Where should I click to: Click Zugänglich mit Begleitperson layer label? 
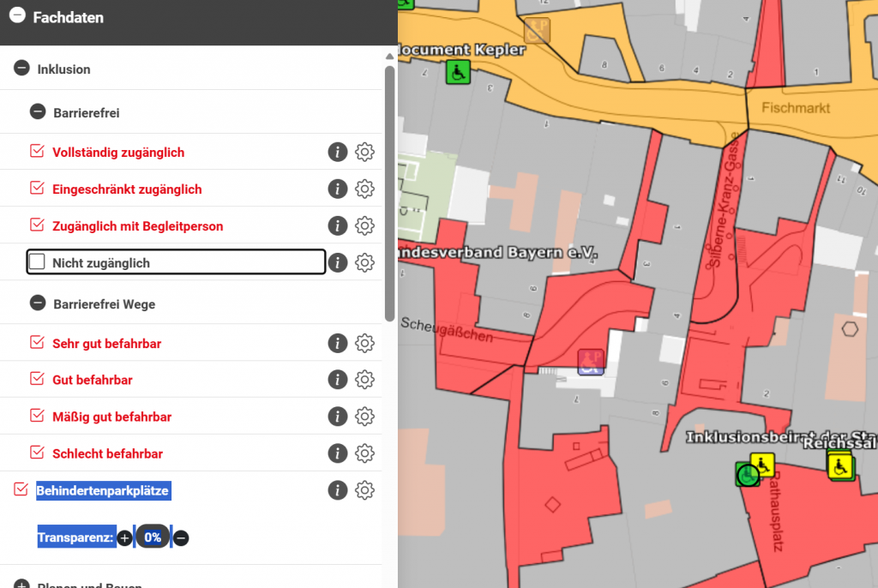coord(138,226)
